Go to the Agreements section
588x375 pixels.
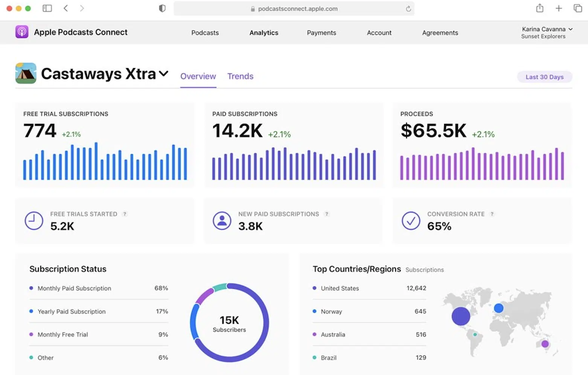tap(440, 33)
